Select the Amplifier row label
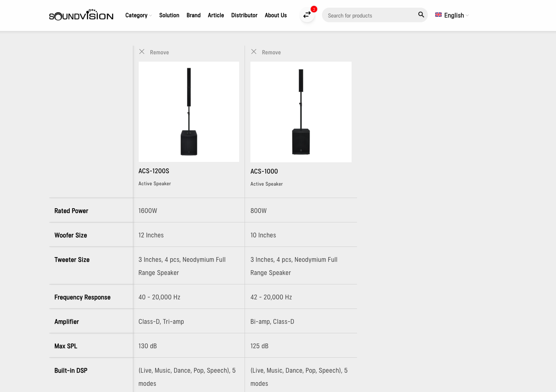The image size is (556, 392). click(x=66, y=322)
